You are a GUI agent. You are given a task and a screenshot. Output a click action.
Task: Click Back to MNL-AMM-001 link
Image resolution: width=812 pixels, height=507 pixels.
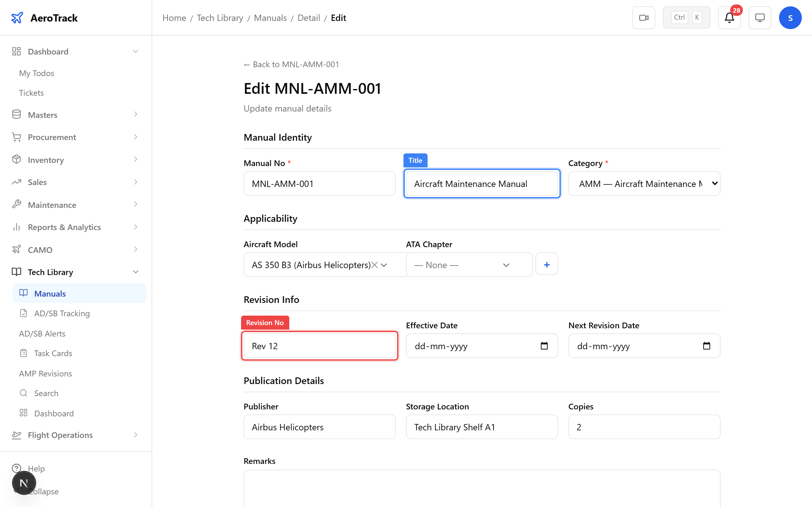click(291, 64)
